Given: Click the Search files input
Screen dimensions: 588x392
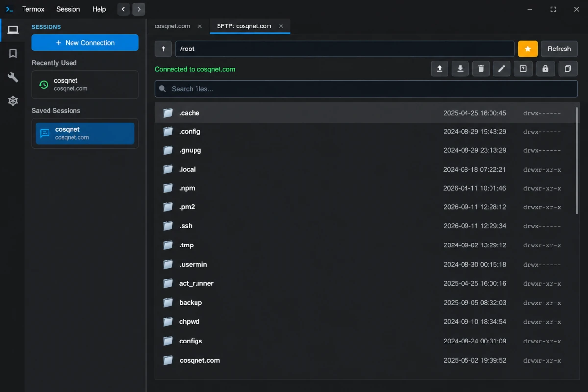Looking at the screenshot, I should (x=366, y=89).
